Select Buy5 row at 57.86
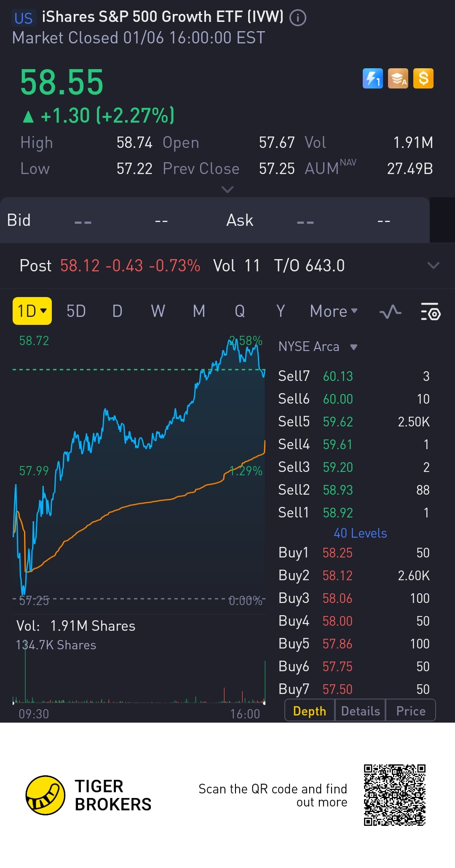 pyautogui.click(x=354, y=643)
